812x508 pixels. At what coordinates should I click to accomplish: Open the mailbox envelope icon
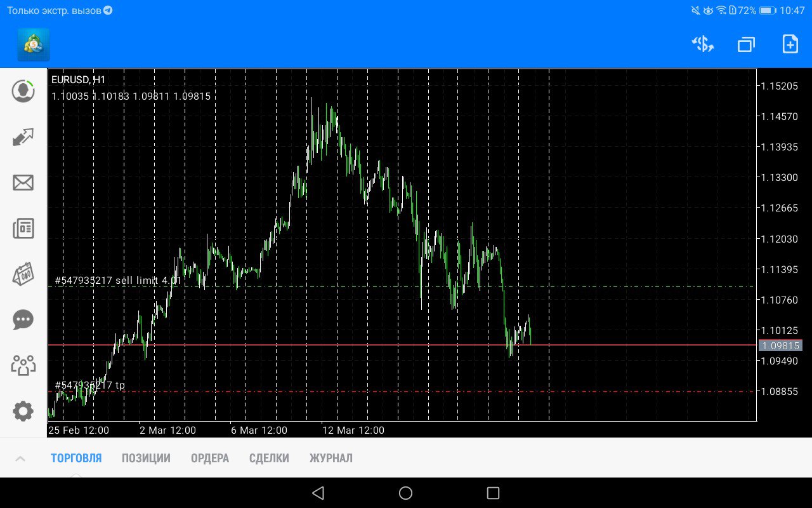(x=23, y=183)
